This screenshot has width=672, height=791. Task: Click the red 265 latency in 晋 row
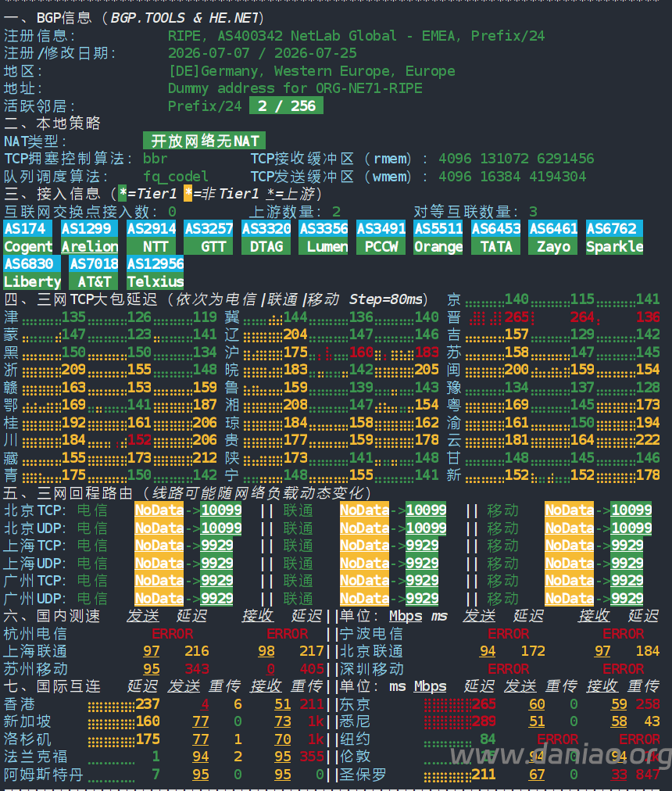[517, 317]
